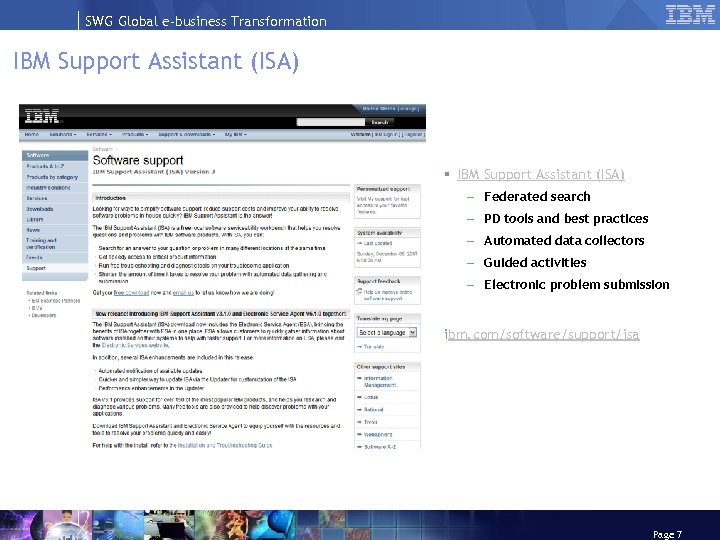Click the search input field in header
Image resolution: width=720 pixels, height=540 pixels.
point(331,122)
